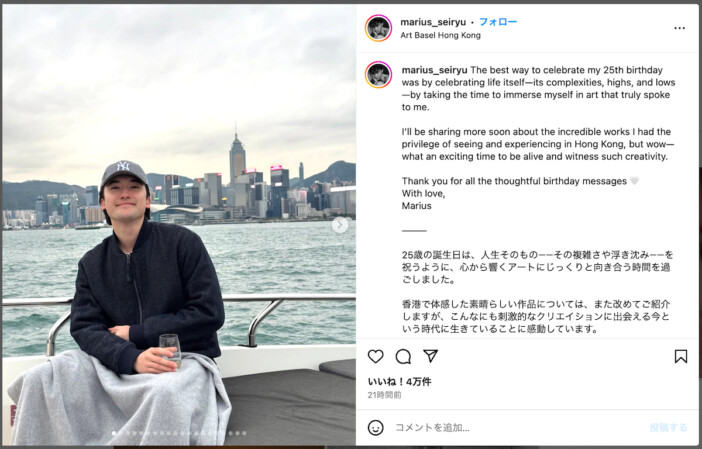Open the marius_seiryu username in the header
This screenshot has height=449, width=702.
433,22
